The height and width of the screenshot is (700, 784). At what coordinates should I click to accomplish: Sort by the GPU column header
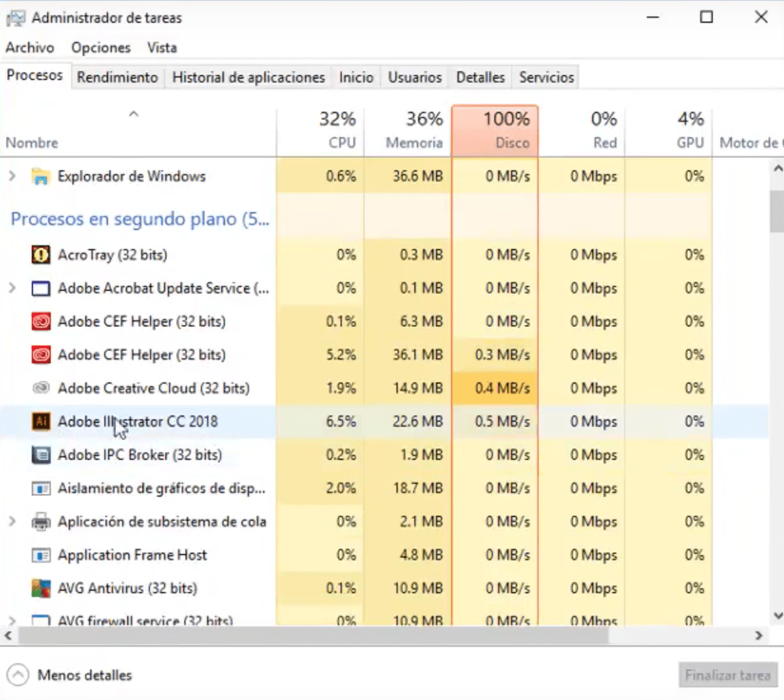(x=668, y=131)
